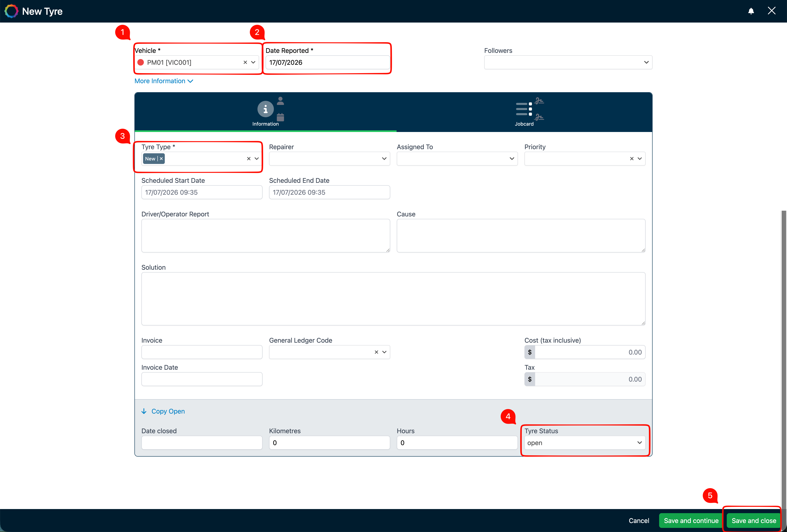Viewport: 787px width, 532px height.
Task: Click the Invoice Date field
Action: click(x=202, y=379)
